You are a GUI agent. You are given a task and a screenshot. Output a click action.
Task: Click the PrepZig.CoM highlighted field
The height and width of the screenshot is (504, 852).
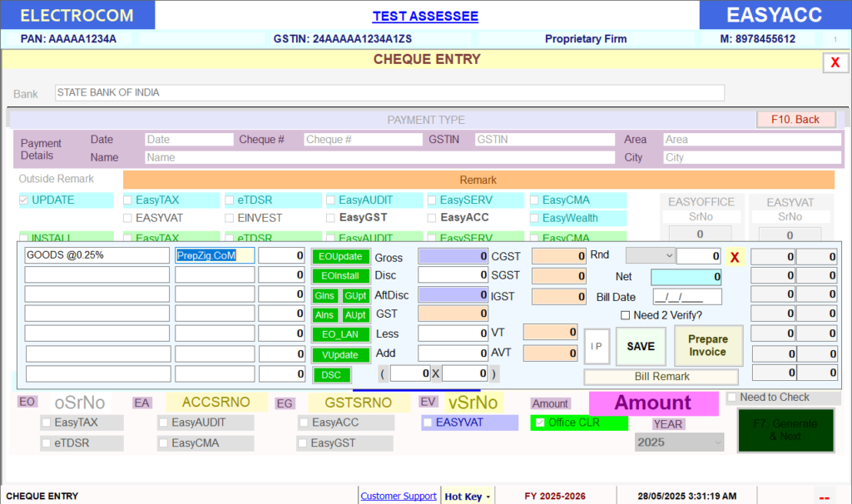215,255
